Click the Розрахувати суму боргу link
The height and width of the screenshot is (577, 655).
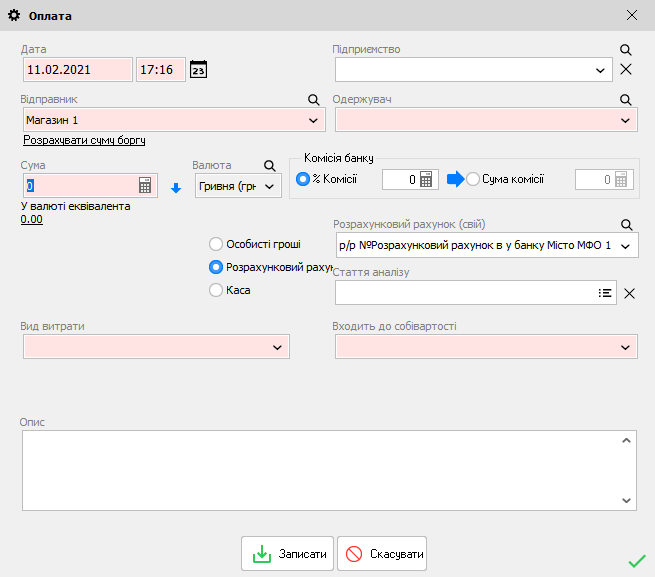tap(84, 141)
